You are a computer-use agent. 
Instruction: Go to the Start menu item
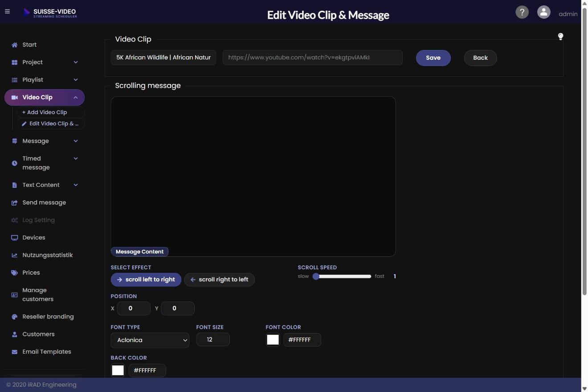45,45
